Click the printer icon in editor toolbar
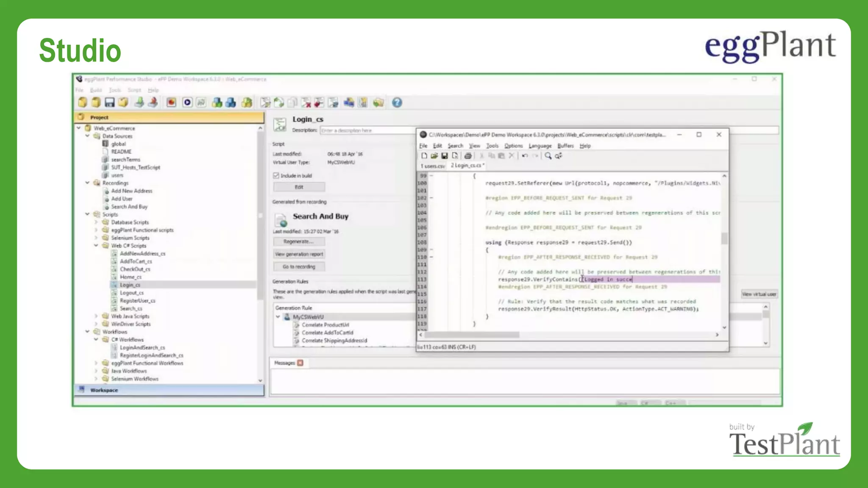The height and width of the screenshot is (488, 868). pos(468,156)
